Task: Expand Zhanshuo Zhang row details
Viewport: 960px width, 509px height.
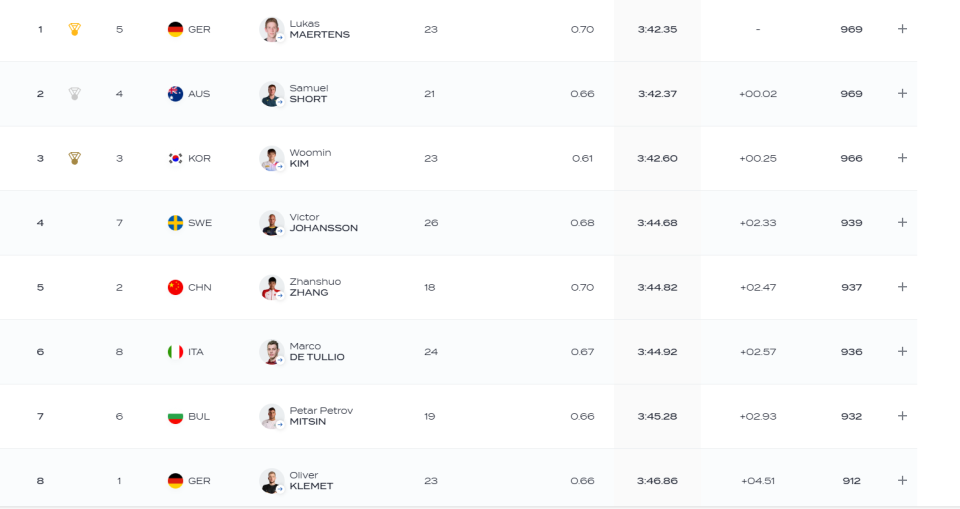Action: (902, 287)
